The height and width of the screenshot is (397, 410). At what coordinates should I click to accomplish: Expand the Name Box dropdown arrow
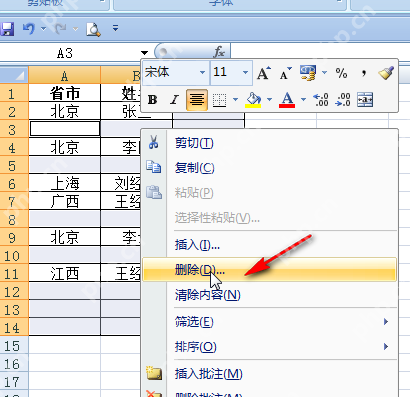[144, 53]
